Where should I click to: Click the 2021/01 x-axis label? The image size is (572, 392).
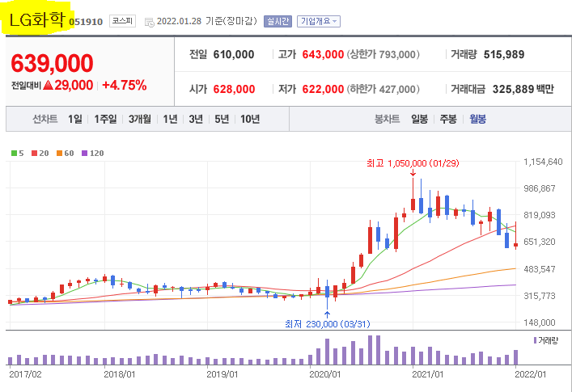pyautogui.click(x=427, y=374)
